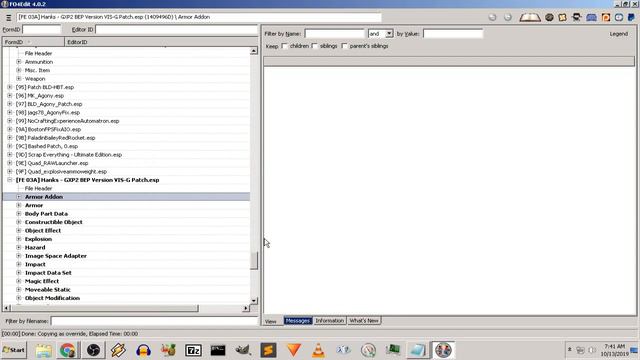This screenshot has height=360, width=640.
Task: Open the orange triangle taskbar app
Action: (293, 350)
